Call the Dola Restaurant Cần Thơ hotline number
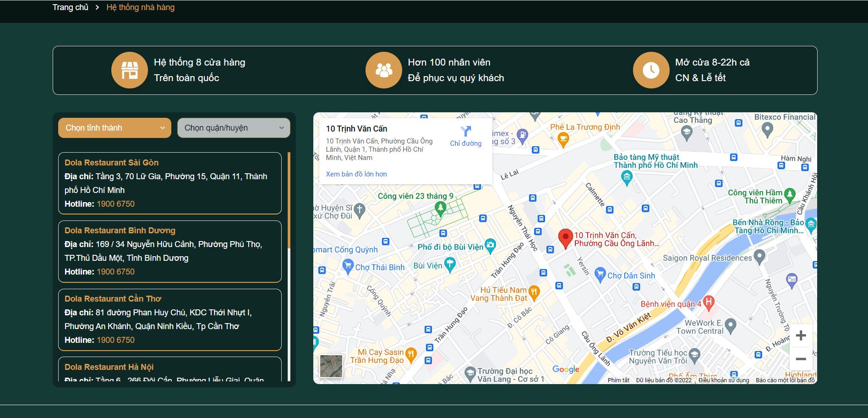This screenshot has height=418, width=868. 116,340
